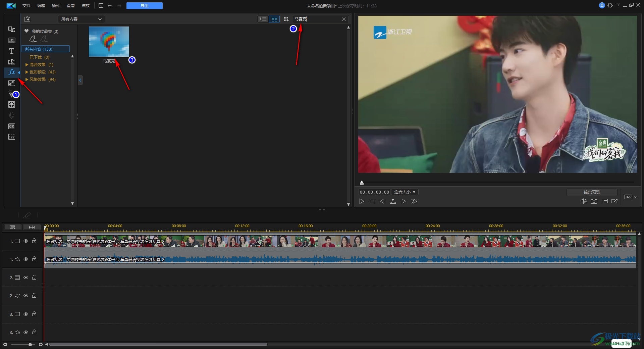Open the CC subtitle room
This screenshot has height=349, width=644.
(x=12, y=126)
